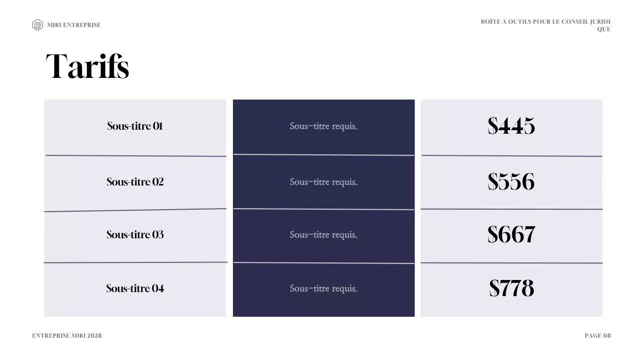644x362 pixels.
Task: Select the "Sous-titre 04" label
Action: (135, 288)
